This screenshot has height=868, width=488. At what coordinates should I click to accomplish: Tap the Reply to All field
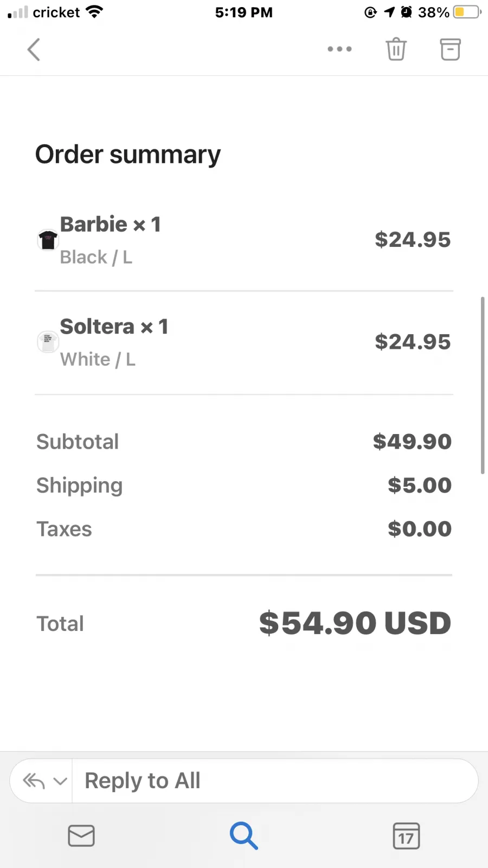pyautogui.click(x=275, y=781)
